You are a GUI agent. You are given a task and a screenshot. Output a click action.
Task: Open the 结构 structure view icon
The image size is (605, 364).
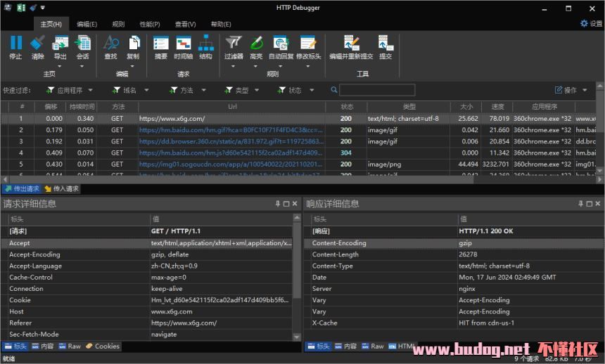205,43
